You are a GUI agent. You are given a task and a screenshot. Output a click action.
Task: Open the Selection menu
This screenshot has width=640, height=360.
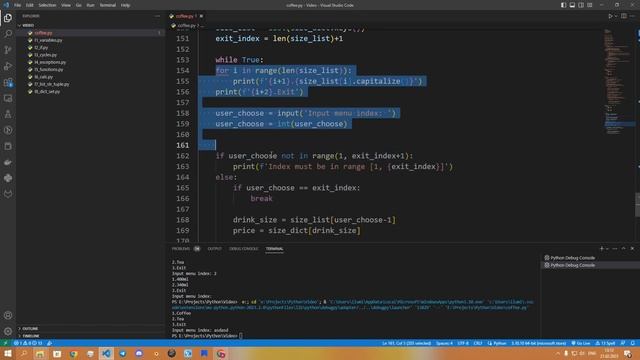[47, 5]
